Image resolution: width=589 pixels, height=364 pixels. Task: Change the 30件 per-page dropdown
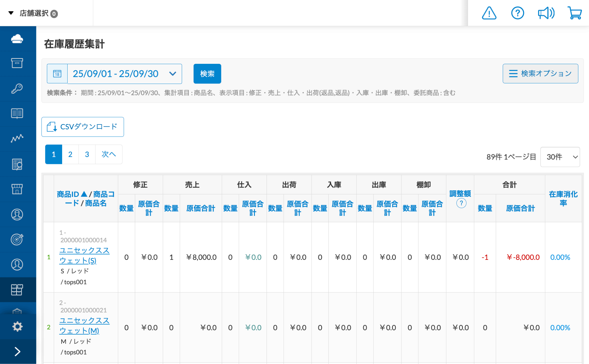coord(560,157)
